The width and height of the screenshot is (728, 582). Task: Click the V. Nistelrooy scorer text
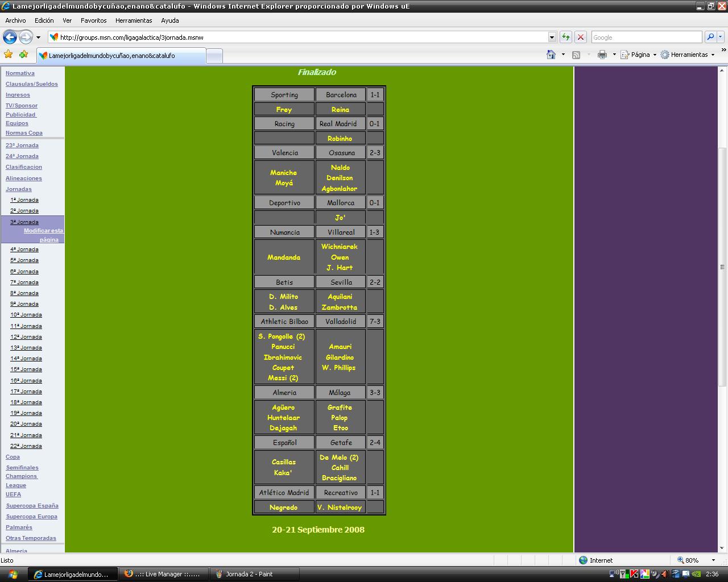coord(340,508)
